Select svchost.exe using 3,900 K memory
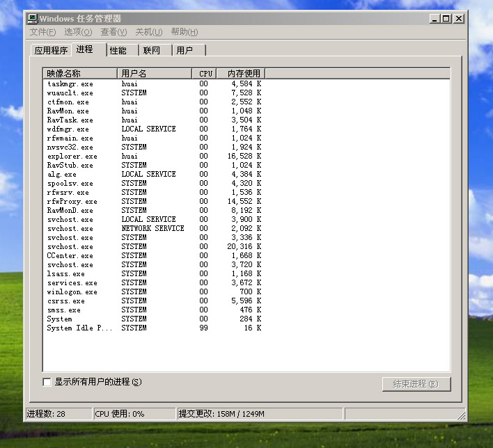Viewport: 493px width, 448px height. [x=154, y=220]
